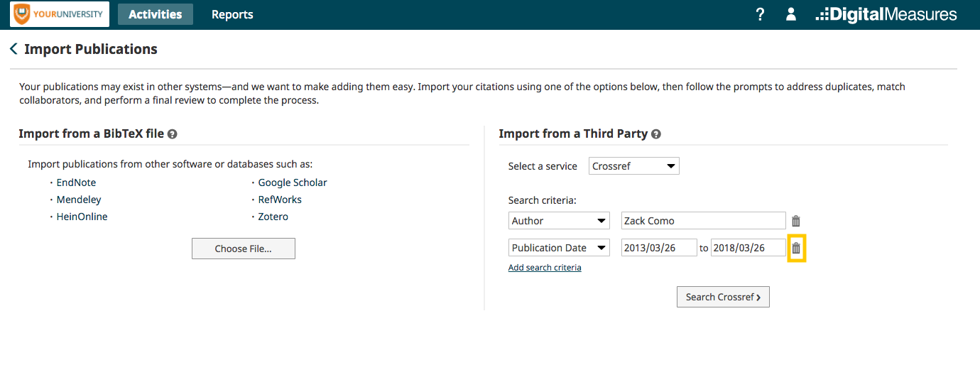Click the Add search criteria link
The image size is (980, 365).
pos(545,268)
